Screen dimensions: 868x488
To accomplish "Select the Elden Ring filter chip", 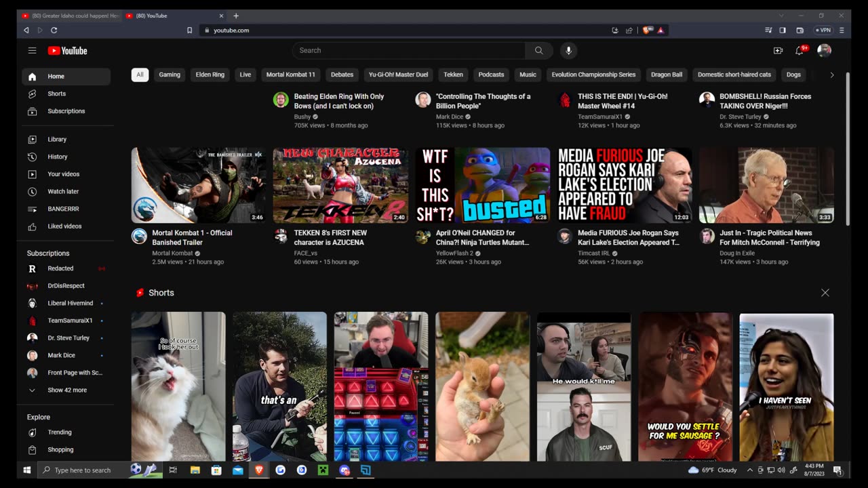I will tap(210, 75).
